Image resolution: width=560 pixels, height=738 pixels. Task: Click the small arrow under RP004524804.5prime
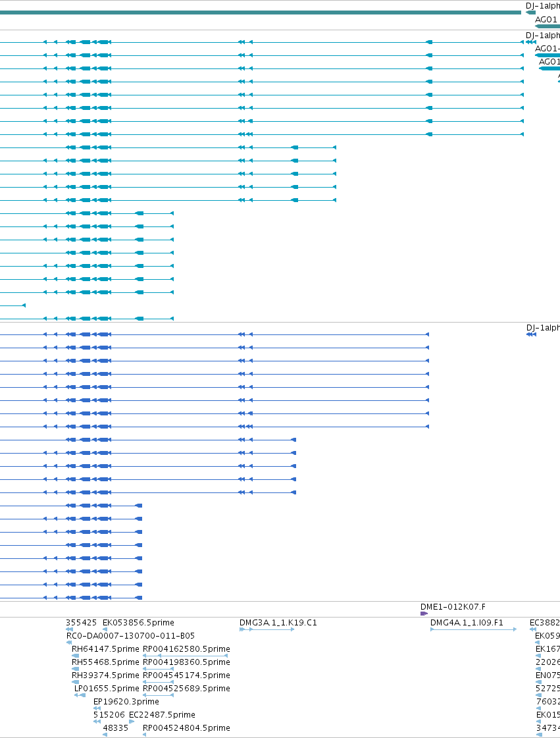click(x=144, y=735)
